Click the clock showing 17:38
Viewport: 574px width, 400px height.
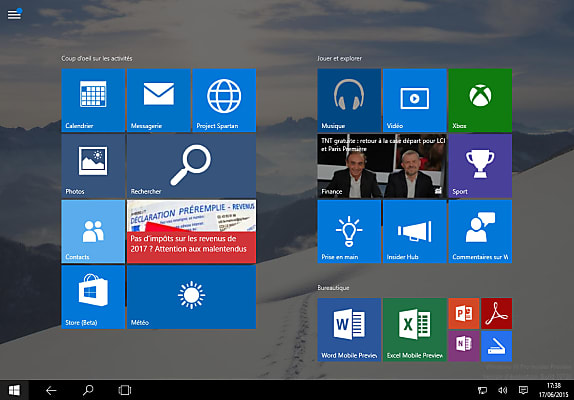pyautogui.click(x=554, y=390)
